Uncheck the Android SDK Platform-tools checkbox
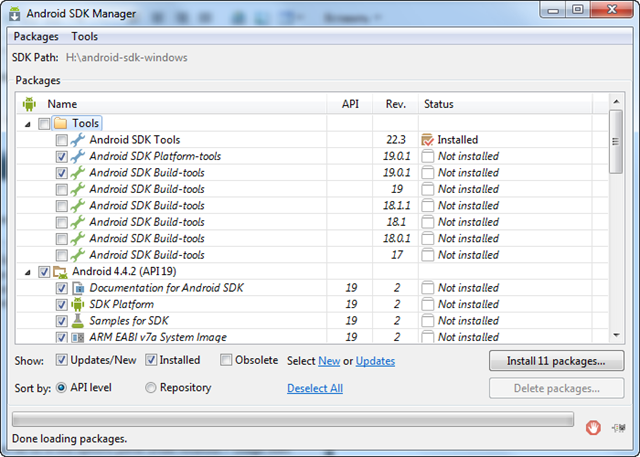This screenshot has height=457, width=640. (61, 156)
